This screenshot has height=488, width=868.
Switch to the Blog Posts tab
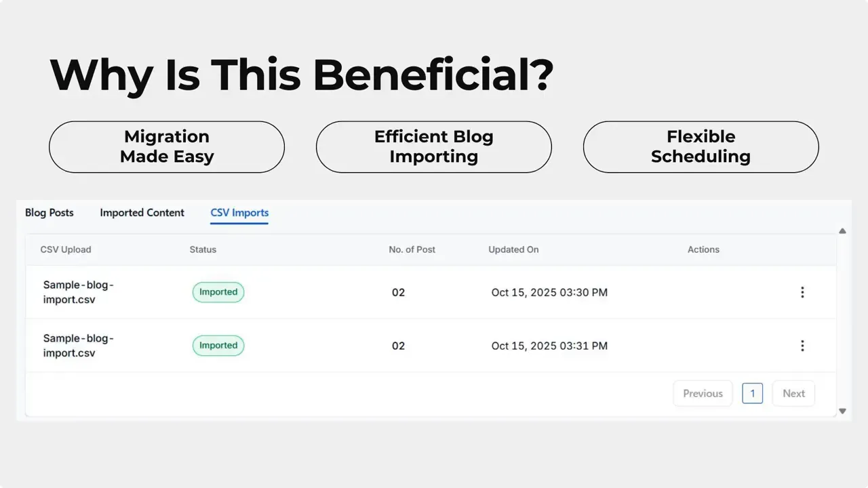click(49, 212)
